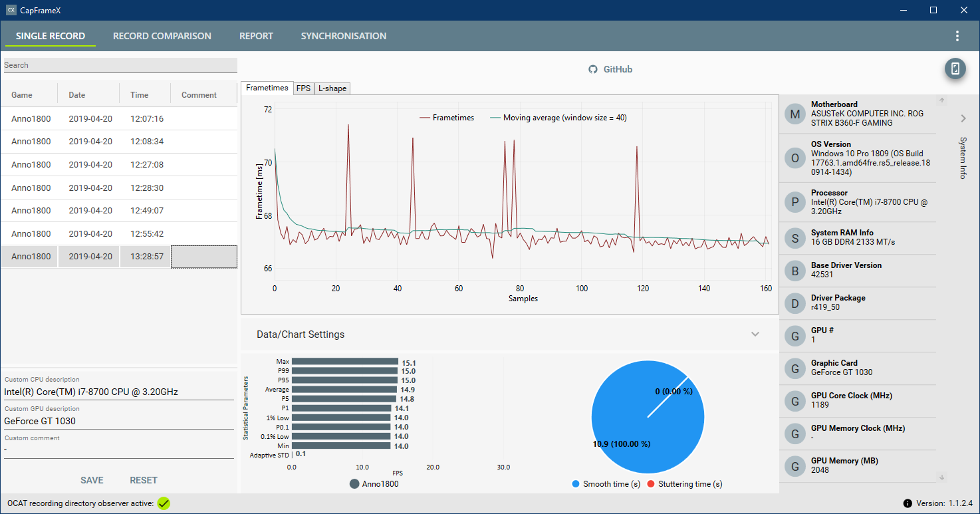Click the GPU Memory Clock 'G' icon
Screen dimensions: 980x514
(x=795, y=433)
